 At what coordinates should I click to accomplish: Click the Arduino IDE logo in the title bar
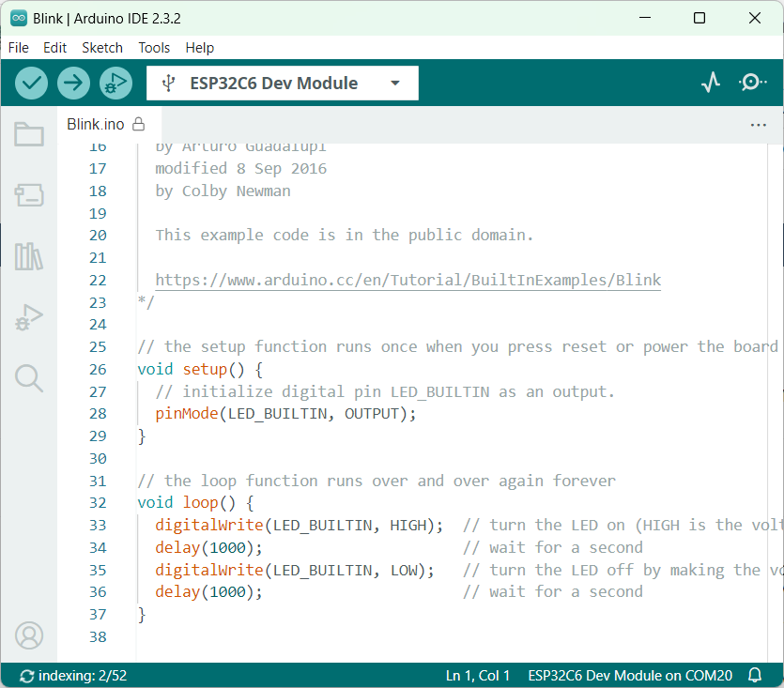click(x=19, y=18)
